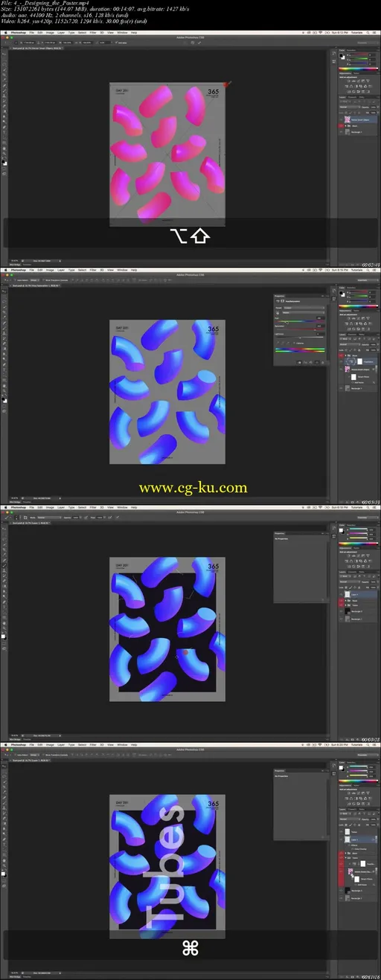The image size is (381, 980).
Task: Expand the Noise group in black-background frame
Action: click(346, 601)
